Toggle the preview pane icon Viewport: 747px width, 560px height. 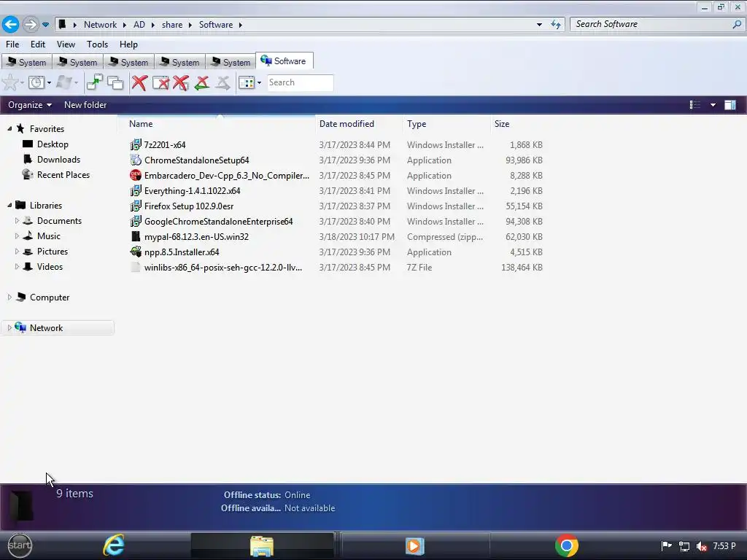click(729, 105)
